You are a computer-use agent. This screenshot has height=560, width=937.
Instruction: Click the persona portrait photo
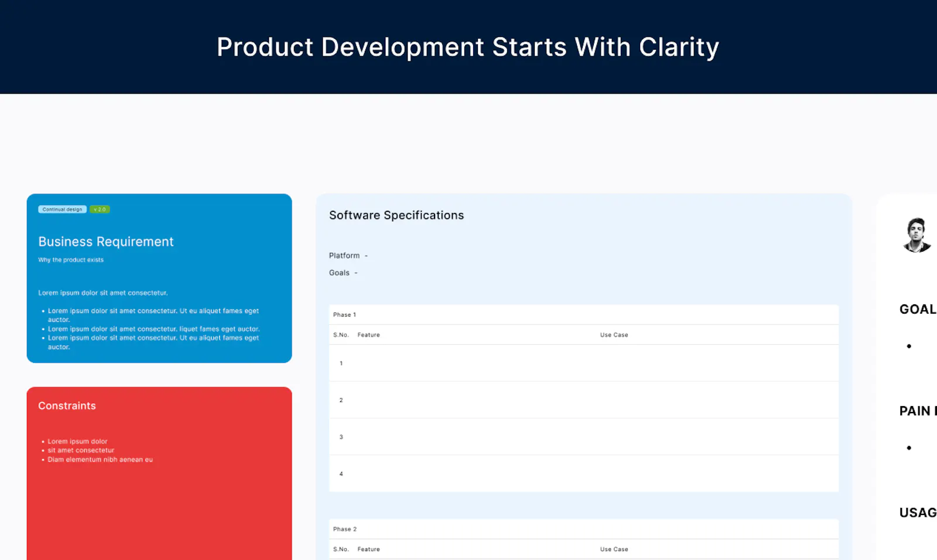point(917,235)
